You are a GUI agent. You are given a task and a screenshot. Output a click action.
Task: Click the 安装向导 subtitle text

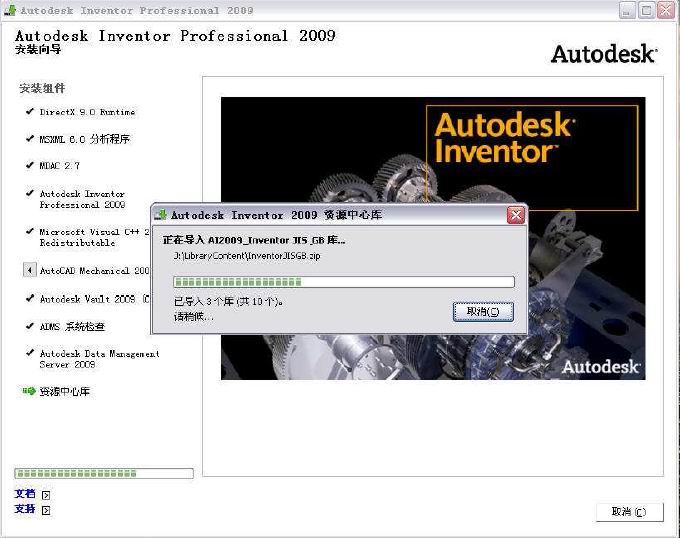(38, 49)
